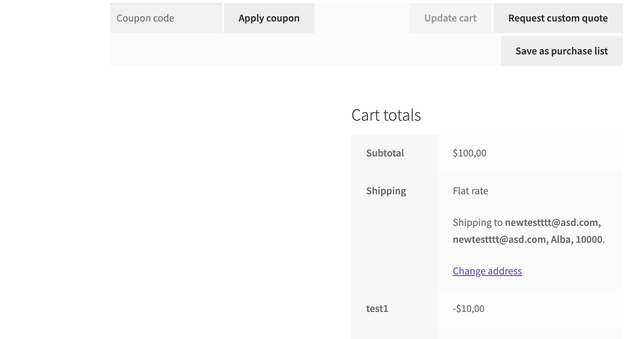The width and height of the screenshot is (644, 339).
Task: Request a custom quote
Action: (x=558, y=18)
